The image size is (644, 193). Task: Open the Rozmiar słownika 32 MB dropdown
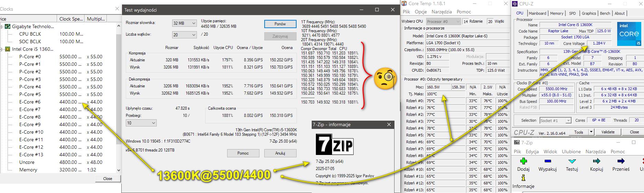[184, 23]
